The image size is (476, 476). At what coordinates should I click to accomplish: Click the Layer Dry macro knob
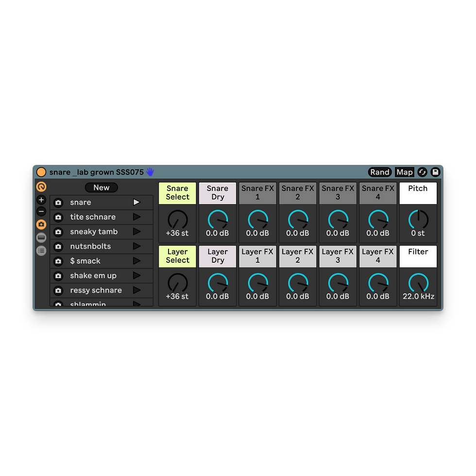coord(218,283)
